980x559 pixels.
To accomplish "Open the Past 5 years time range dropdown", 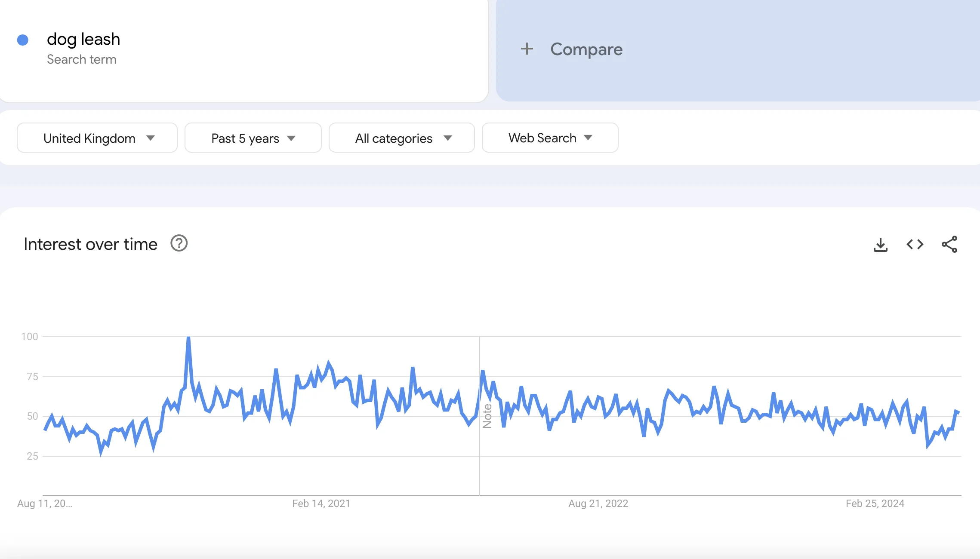I will click(x=253, y=138).
